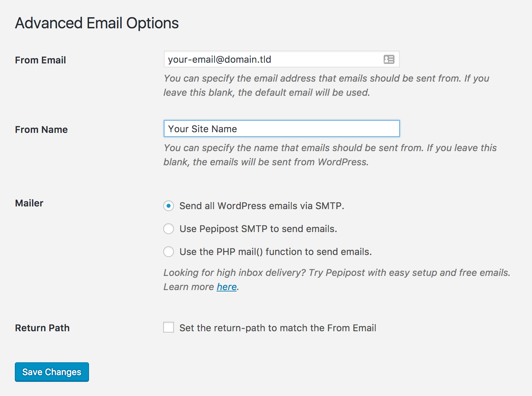
Task: Click inside the From Name text box
Action: click(282, 129)
